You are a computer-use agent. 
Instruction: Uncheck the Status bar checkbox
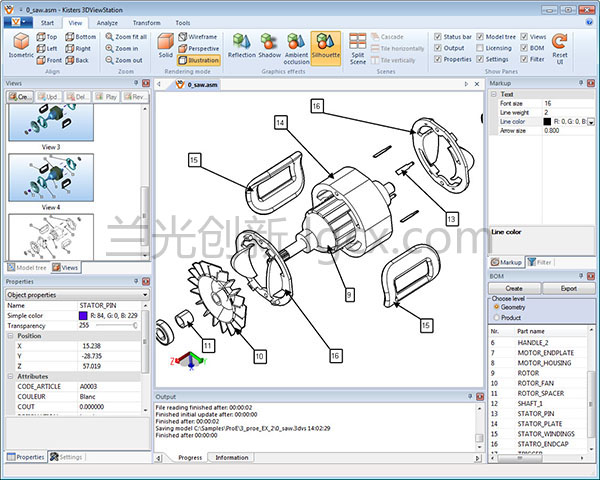tap(437, 36)
